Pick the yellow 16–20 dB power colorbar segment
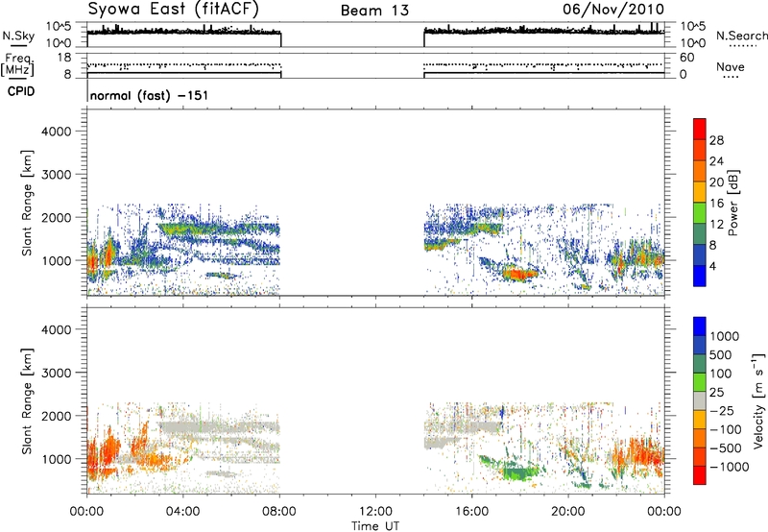The image size is (768, 532). tap(700, 191)
